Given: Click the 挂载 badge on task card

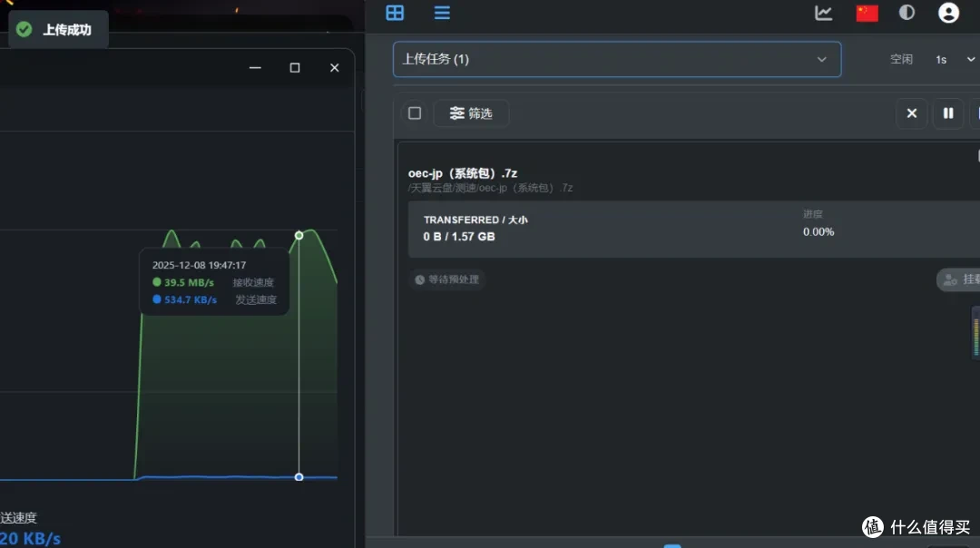Looking at the screenshot, I should tap(961, 279).
